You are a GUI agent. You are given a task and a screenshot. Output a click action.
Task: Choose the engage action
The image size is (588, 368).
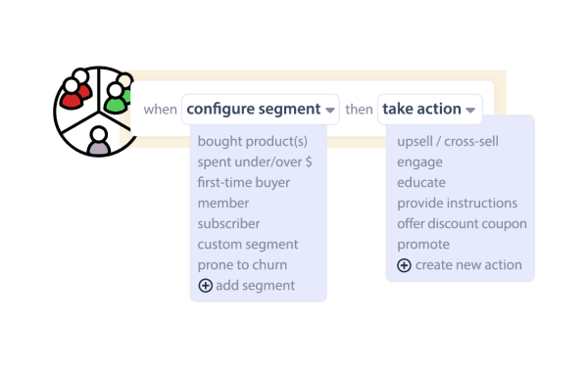pos(419,162)
